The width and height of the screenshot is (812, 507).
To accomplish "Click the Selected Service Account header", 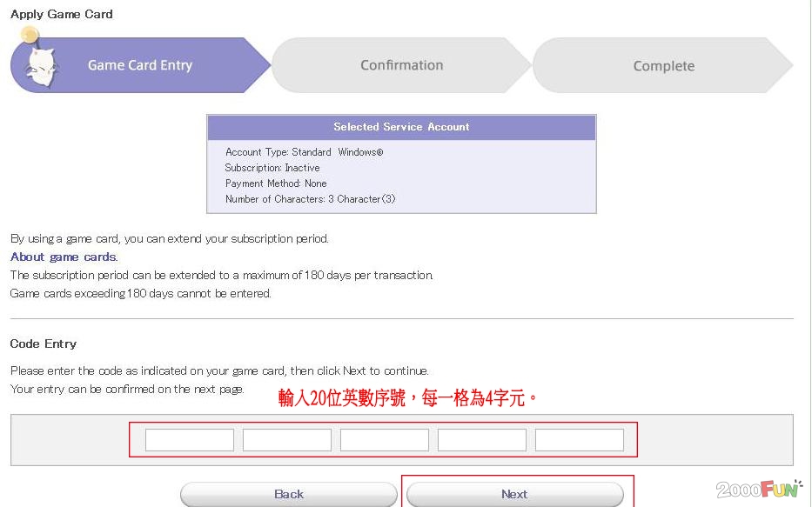I will (401, 127).
